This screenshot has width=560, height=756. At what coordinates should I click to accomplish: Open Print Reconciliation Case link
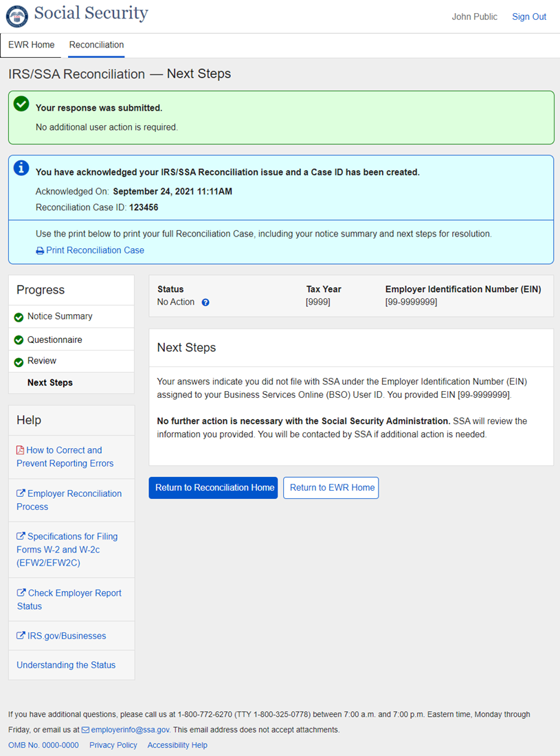click(95, 250)
